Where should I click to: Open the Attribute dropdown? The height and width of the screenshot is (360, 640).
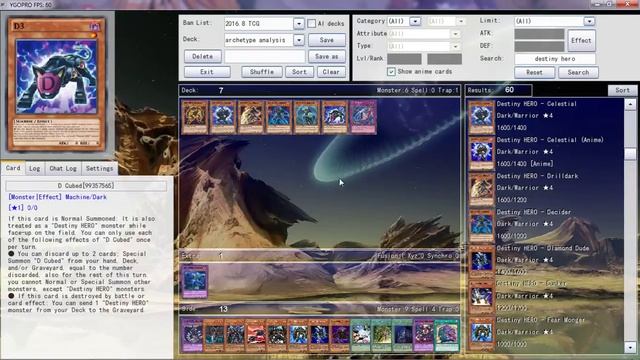pyautogui.click(x=455, y=34)
